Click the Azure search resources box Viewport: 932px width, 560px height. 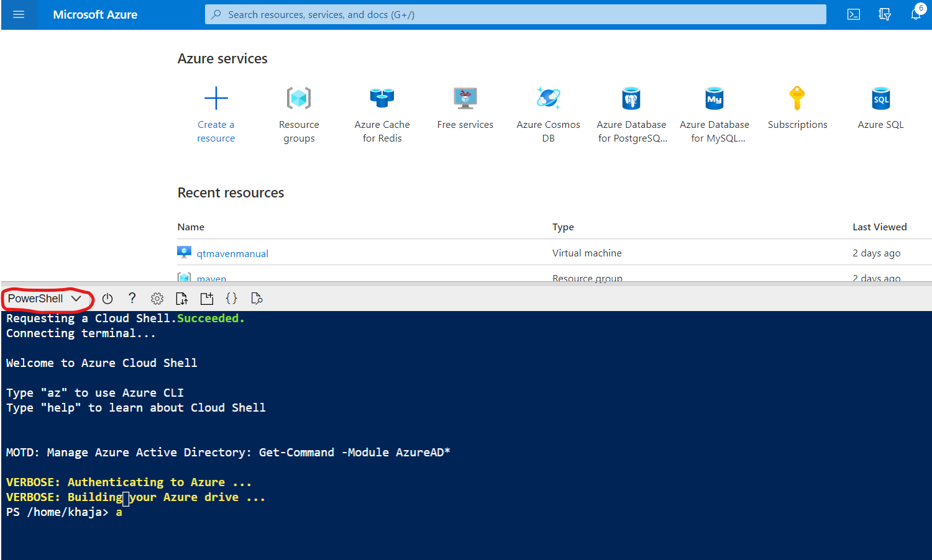tap(516, 14)
